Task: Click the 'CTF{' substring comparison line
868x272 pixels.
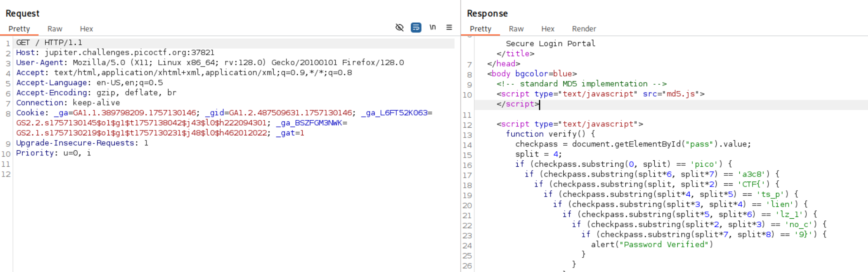Action: [x=657, y=184]
